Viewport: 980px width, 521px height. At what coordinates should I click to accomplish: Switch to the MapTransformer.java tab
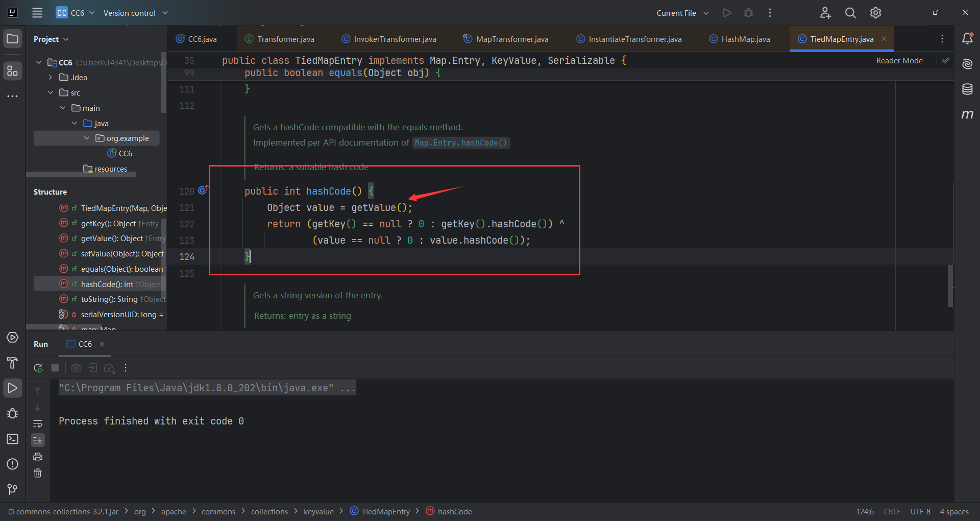[506, 39]
